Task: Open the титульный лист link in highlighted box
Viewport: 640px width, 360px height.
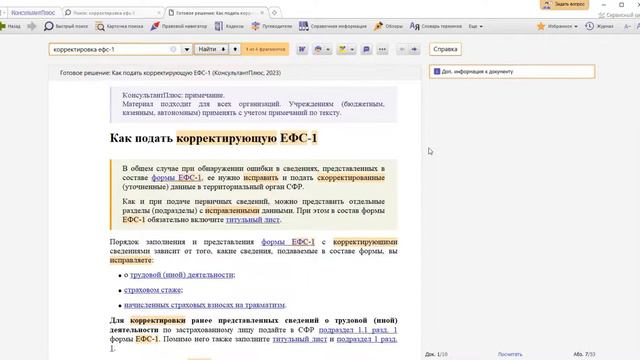Action: click(x=253, y=220)
